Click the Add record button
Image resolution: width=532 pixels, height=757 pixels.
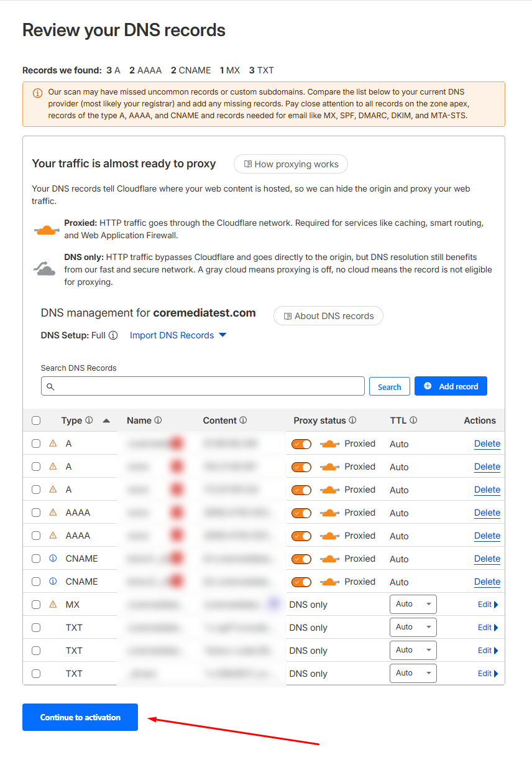pos(451,386)
